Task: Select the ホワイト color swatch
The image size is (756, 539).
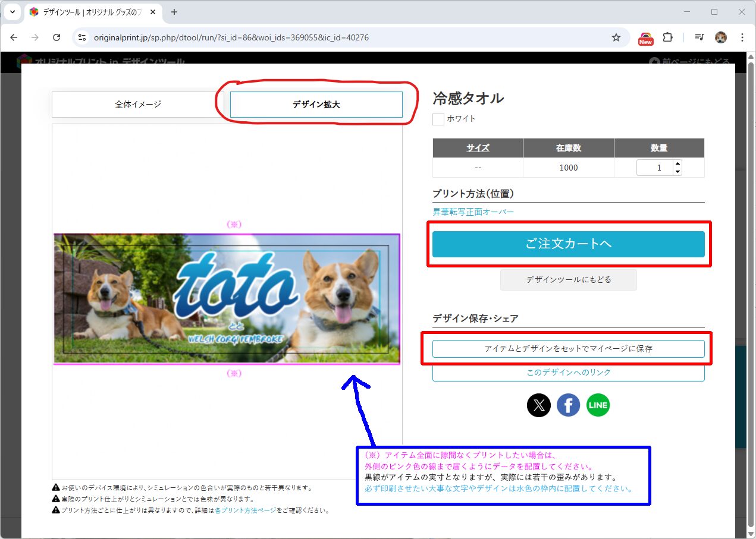Action: (x=438, y=119)
